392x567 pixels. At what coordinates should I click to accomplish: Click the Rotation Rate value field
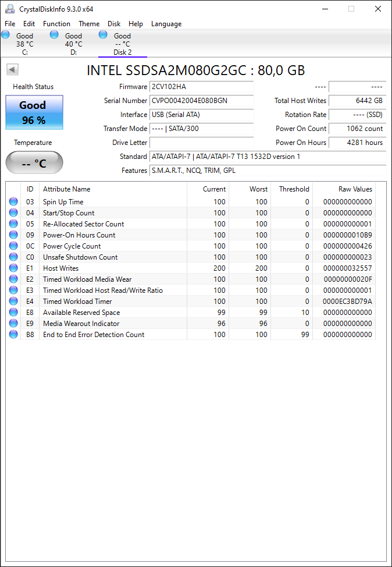click(x=358, y=115)
